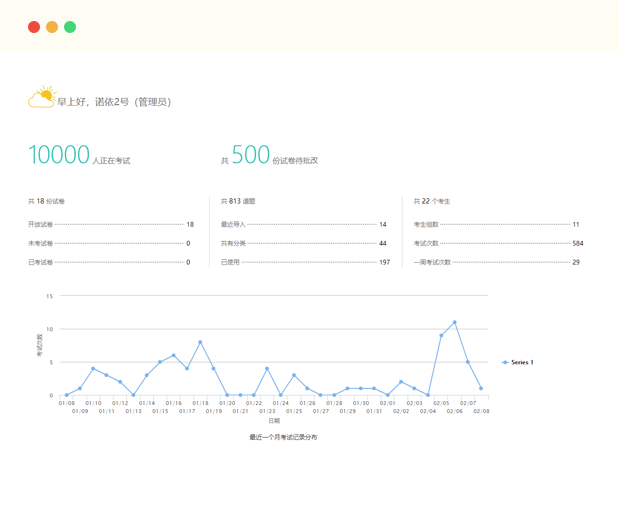Image resolution: width=619 pixels, height=530 pixels.
Task: Click the red window dot
Action: pyautogui.click(x=34, y=27)
